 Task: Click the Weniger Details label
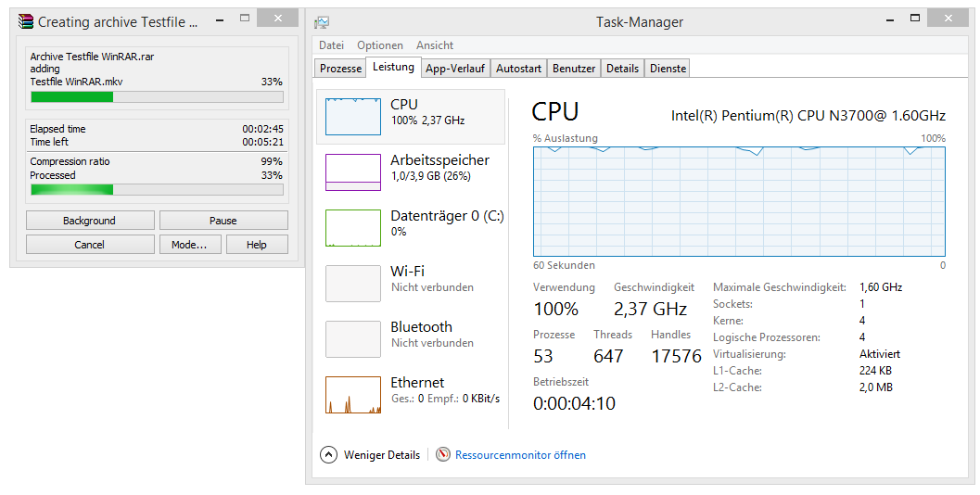(382, 455)
